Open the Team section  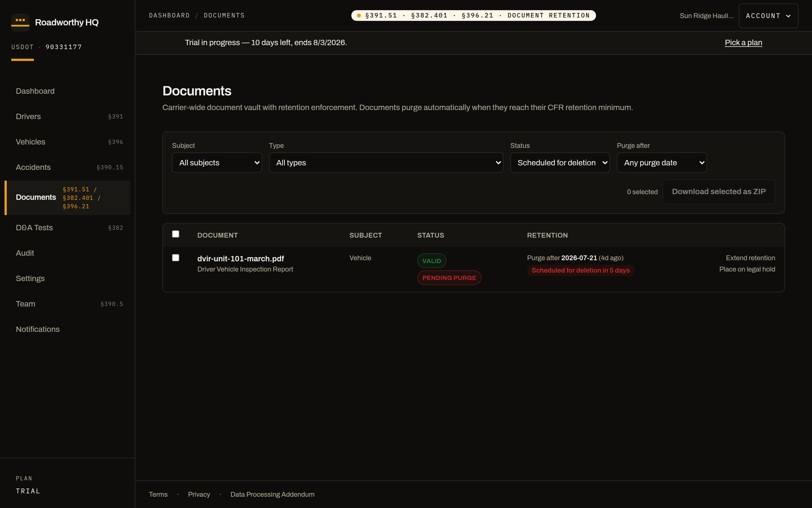[67, 304]
